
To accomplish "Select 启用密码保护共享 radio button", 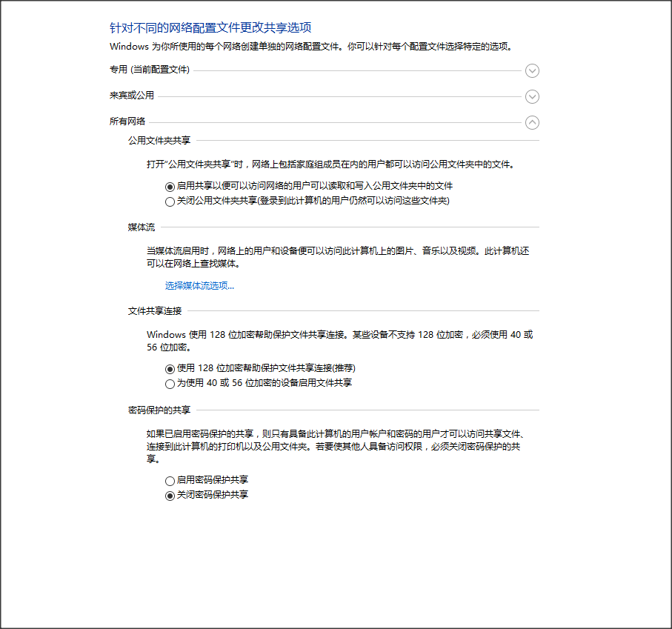I will (170, 481).
